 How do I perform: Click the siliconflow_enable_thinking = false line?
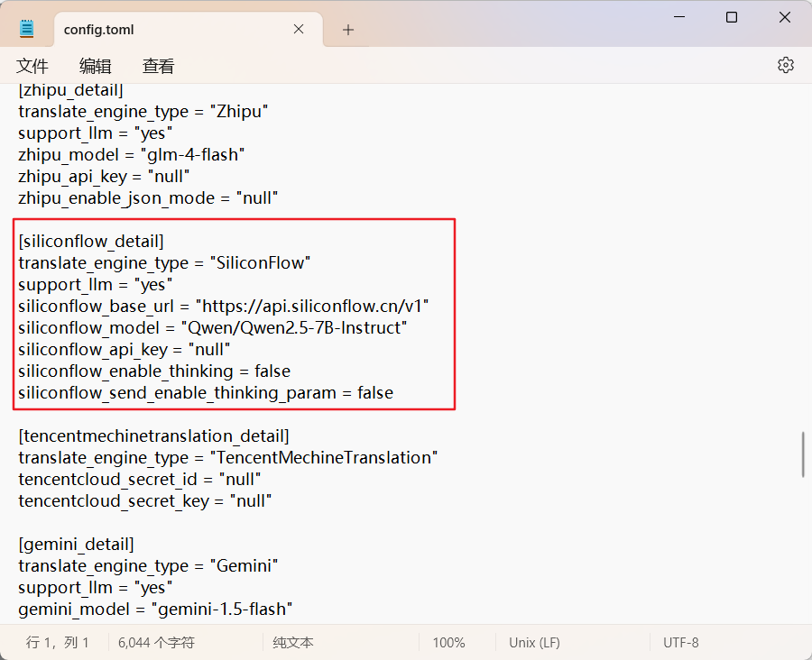pos(154,371)
